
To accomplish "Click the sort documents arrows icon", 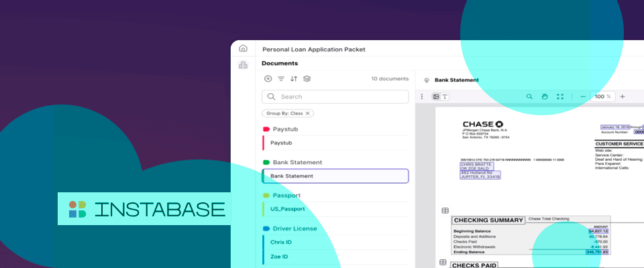I will [x=294, y=79].
